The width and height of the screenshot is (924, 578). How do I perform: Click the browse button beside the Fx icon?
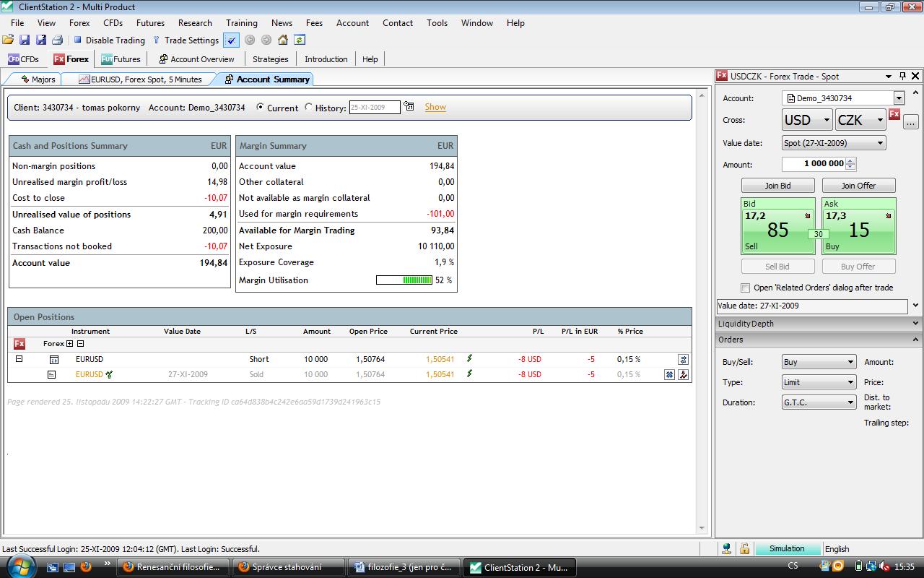pyautogui.click(x=910, y=121)
